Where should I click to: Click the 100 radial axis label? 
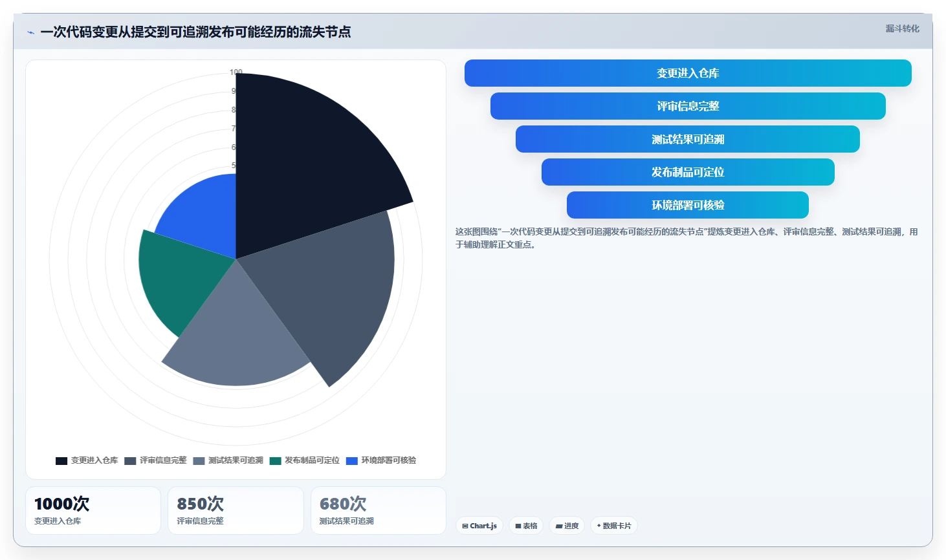click(236, 72)
